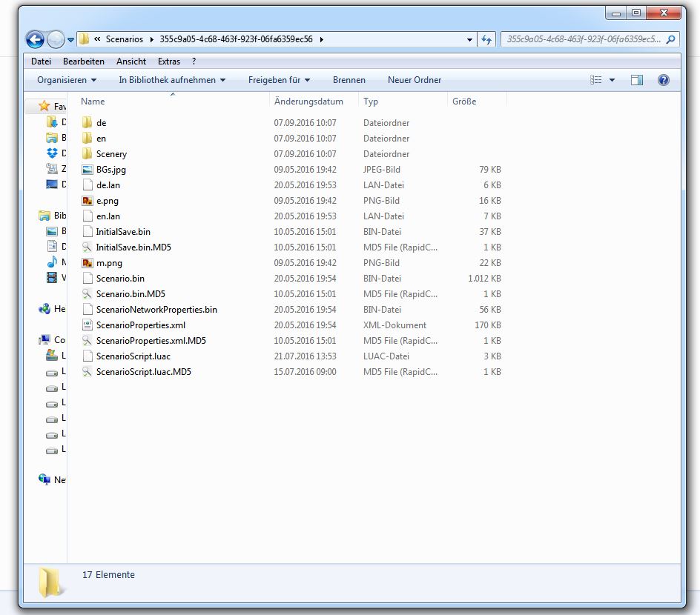Screen dimensions: 700x615
Task: Select the de.lan file icon
Action: point(87,185)
